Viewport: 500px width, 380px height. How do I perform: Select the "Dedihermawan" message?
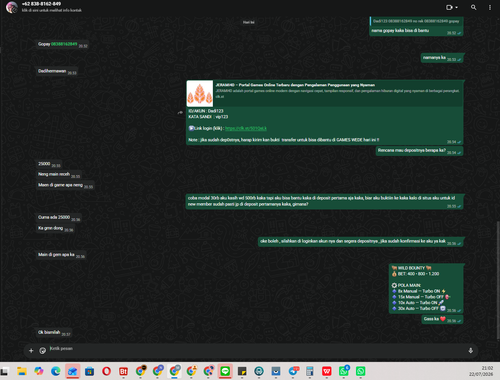(57, 71)
